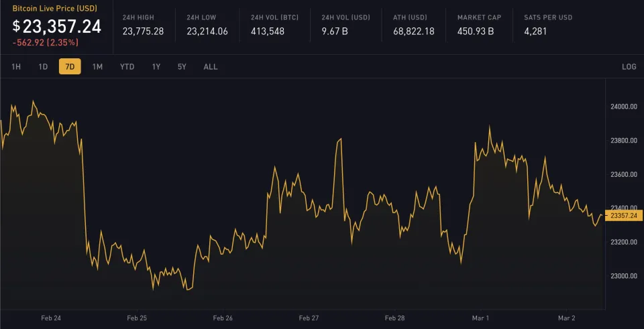The width and height of the screenshot is (644, 329).
Task: Select the 24H HIGH value 23,775.28
Action: point(143,31)
